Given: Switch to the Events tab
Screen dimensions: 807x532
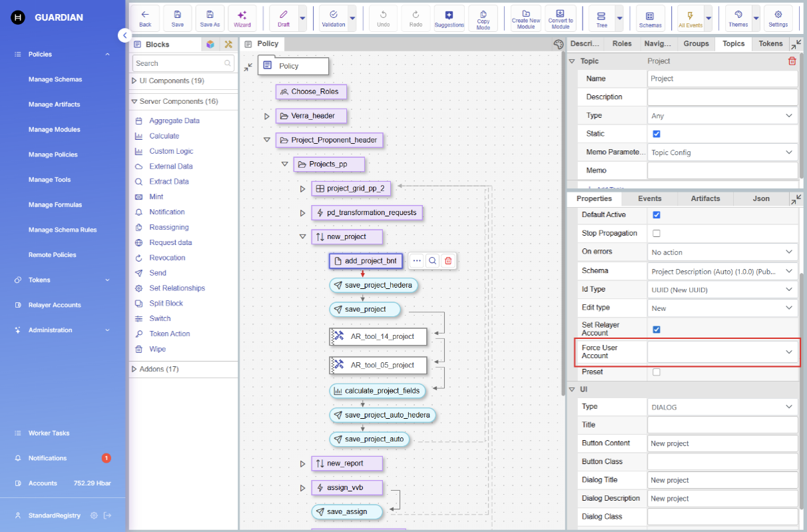Looking at the screenshot, I should click(x=649, y=198).
